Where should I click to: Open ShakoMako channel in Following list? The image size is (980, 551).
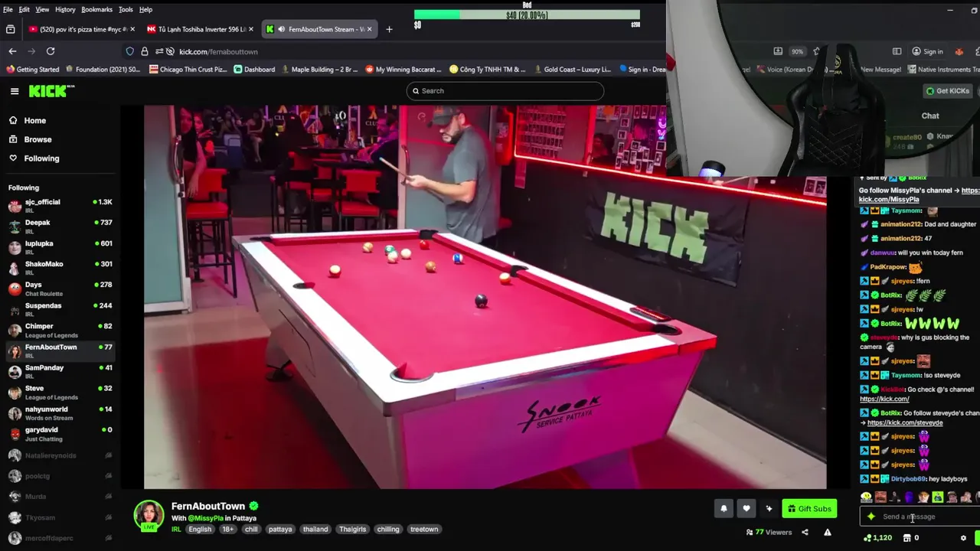pyautogui.click(x=60, y=267)
